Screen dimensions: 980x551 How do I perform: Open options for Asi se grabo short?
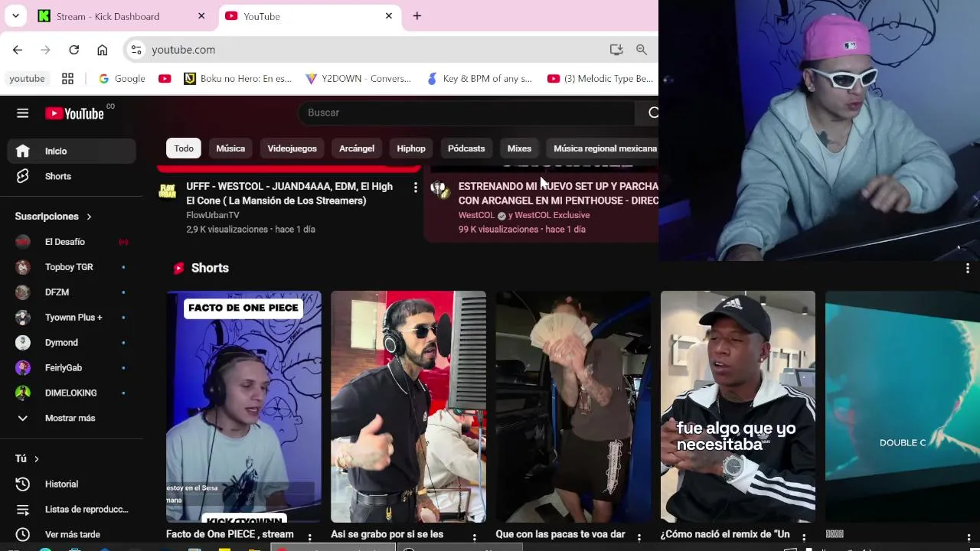475,537
